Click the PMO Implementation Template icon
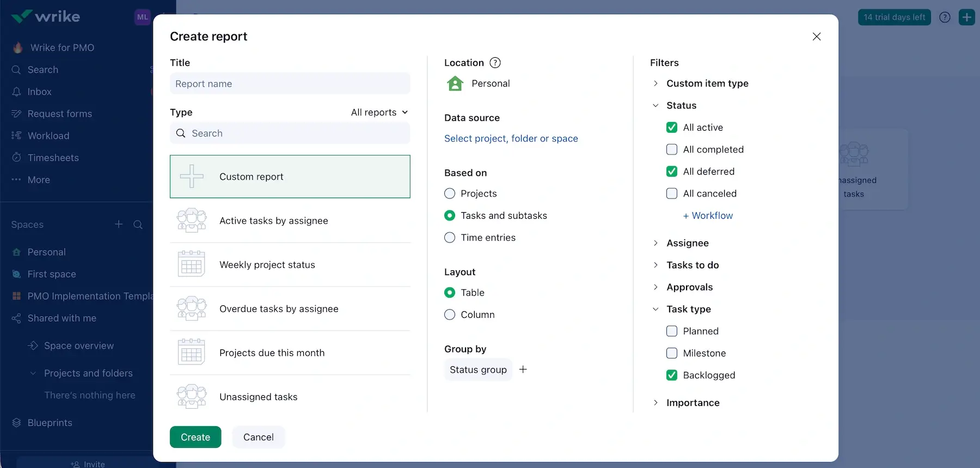This screenshot has width=980, height=468. coord(16,296)
